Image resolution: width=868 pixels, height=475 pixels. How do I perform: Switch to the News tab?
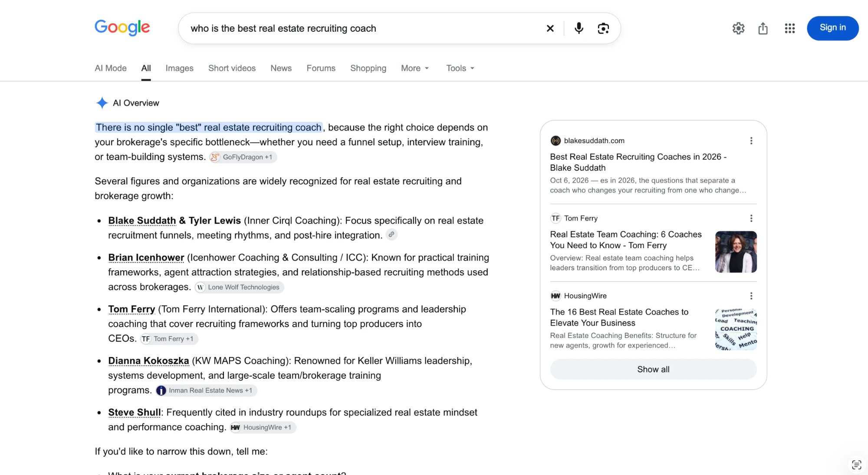(x=281, y=68)
